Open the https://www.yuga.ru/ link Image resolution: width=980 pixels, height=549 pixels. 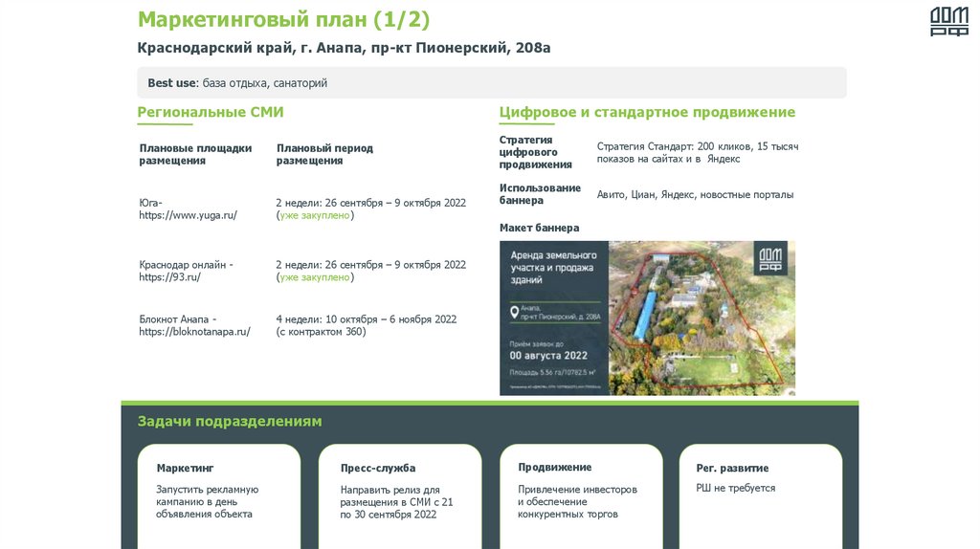[189, 215]
